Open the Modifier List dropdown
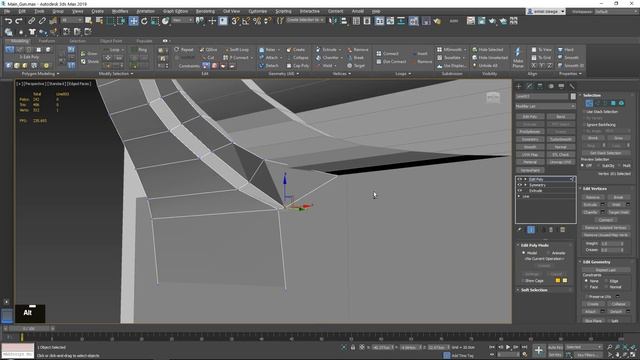 [x=545, y=106]
